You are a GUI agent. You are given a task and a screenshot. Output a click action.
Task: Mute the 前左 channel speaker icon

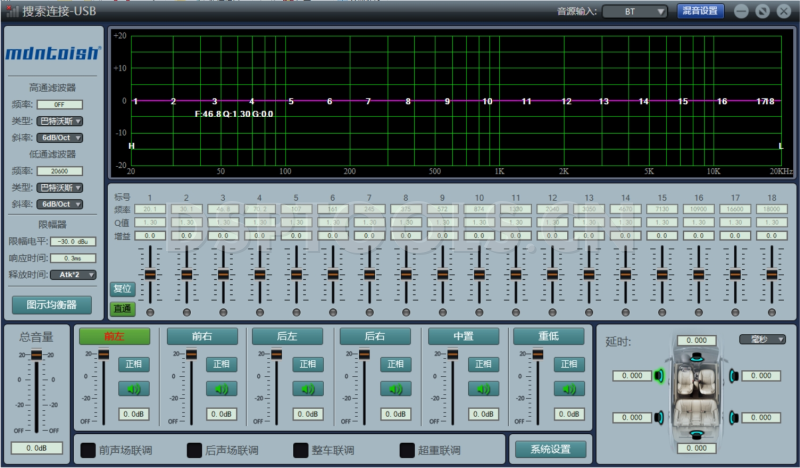tap(134, 389)
